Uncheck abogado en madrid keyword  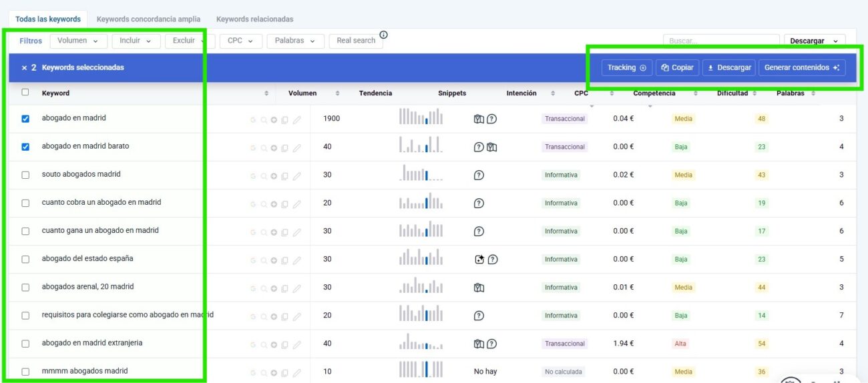click(25, 119)
